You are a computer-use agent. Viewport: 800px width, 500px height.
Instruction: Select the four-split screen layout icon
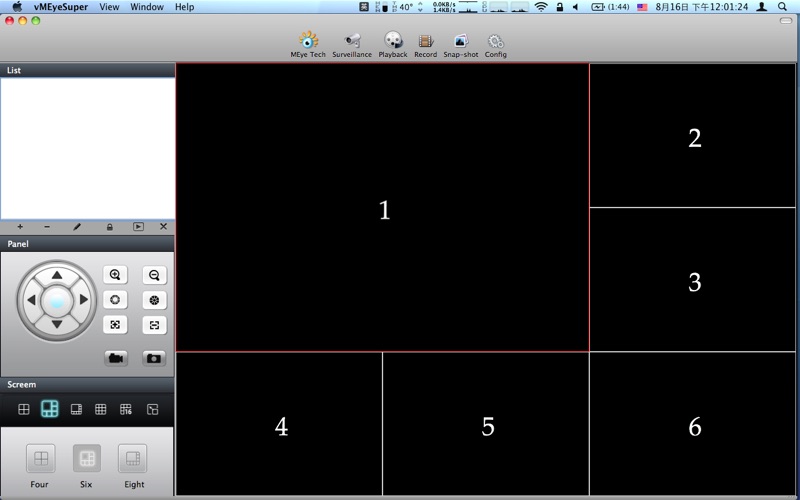pos(23,409)
